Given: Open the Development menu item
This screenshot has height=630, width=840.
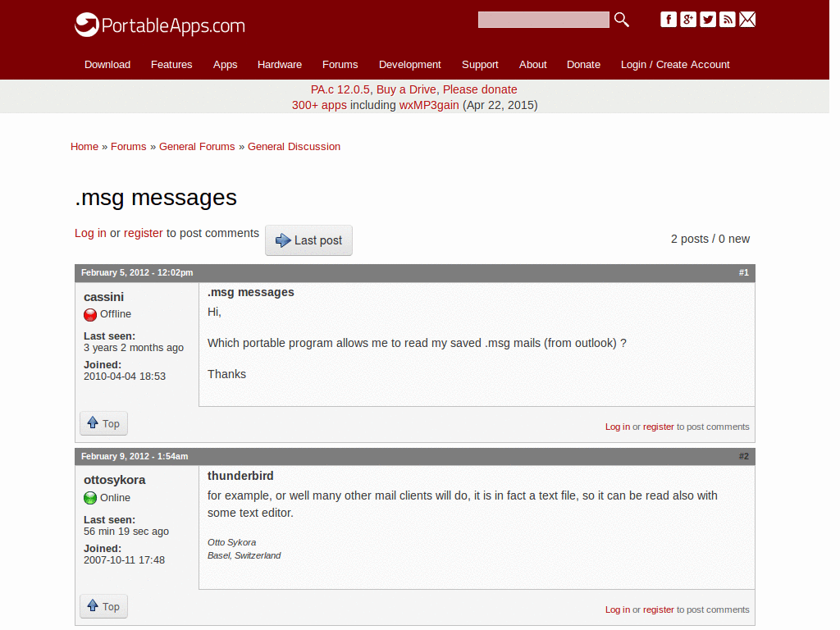Looking at the screenshot, I should [410, 64].
